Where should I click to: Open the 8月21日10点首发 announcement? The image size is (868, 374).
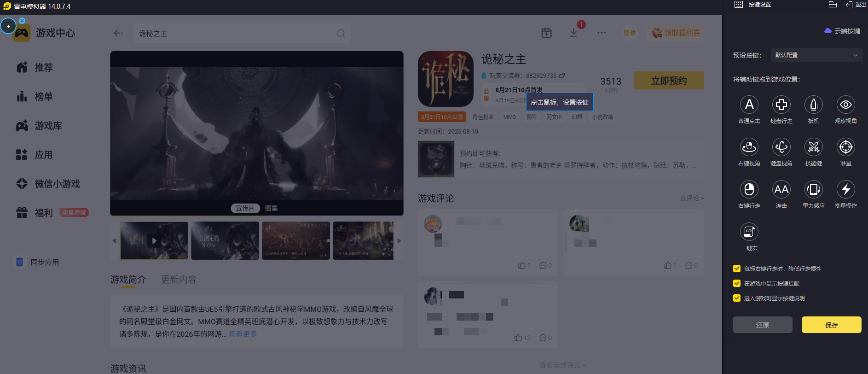pyautogui.click(x=519, y=90)
